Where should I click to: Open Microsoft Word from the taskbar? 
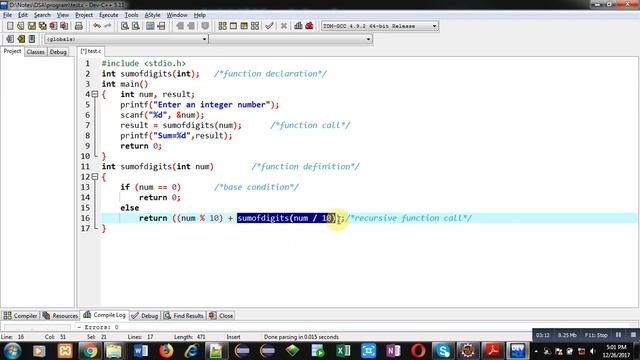coord(141,351)
